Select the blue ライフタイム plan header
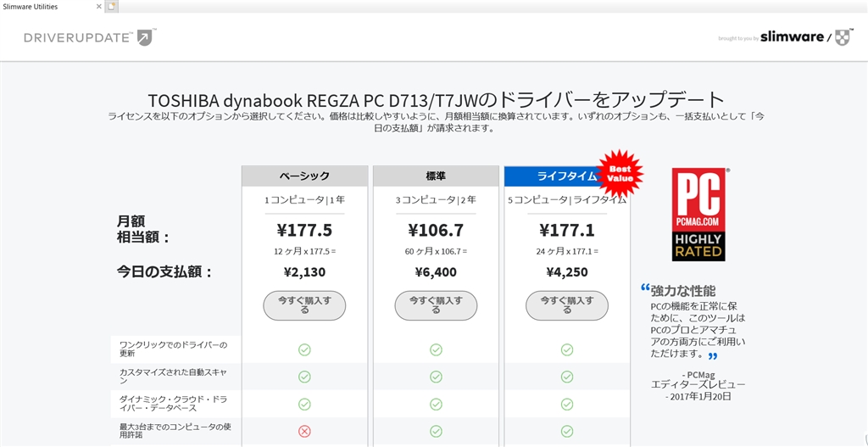This screenshot has width=868, height=447. 556,176
